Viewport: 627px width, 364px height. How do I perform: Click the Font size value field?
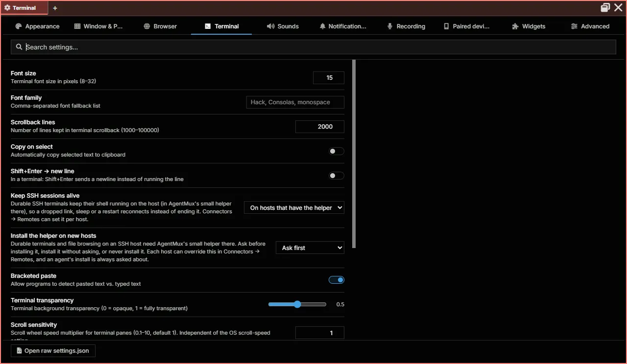pos(329,78)
